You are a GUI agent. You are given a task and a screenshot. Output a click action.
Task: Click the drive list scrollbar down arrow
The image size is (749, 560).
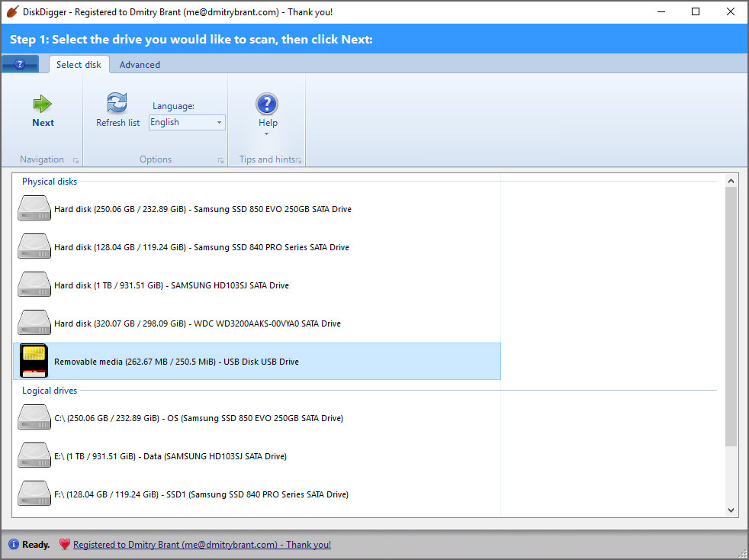click(731, 510)
